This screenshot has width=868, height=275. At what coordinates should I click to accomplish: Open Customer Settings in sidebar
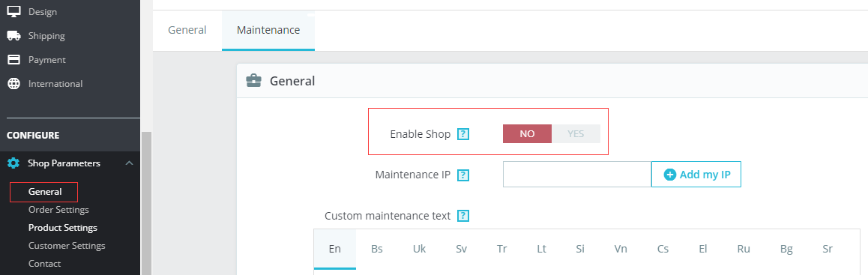(x=67, y=245)
